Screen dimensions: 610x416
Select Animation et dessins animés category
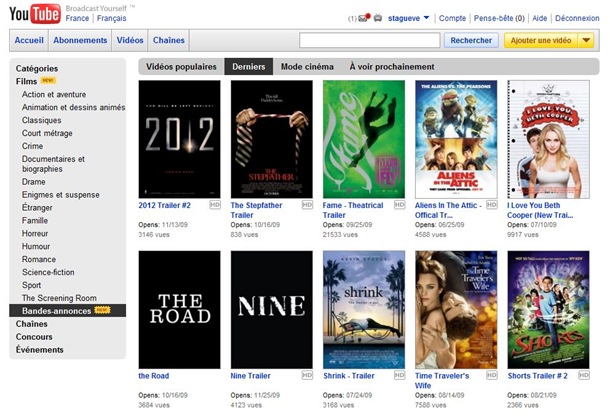[74, 107]
